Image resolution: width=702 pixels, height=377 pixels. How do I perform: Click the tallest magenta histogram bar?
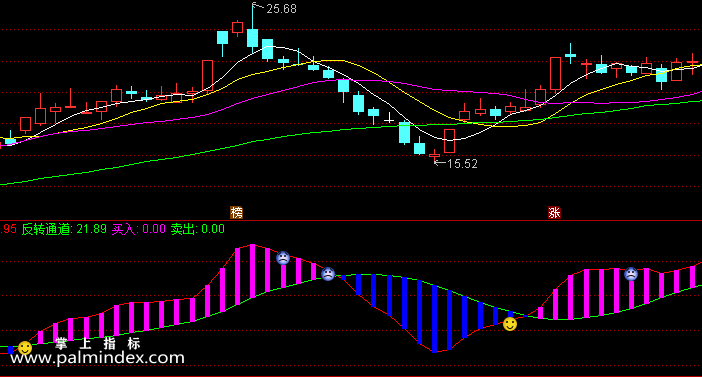(x=253, y=271)
